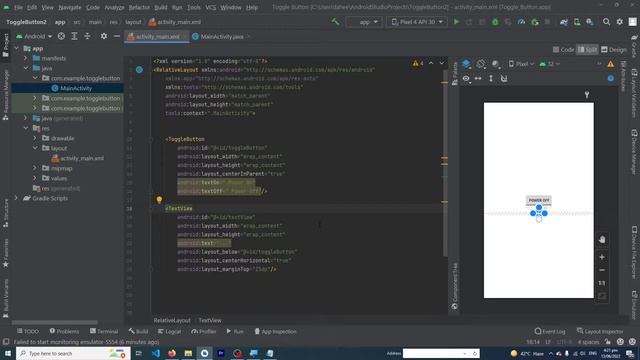Click the lightbulb quick-fix icon
Screen dimensions: 640x360
(159, 200)
